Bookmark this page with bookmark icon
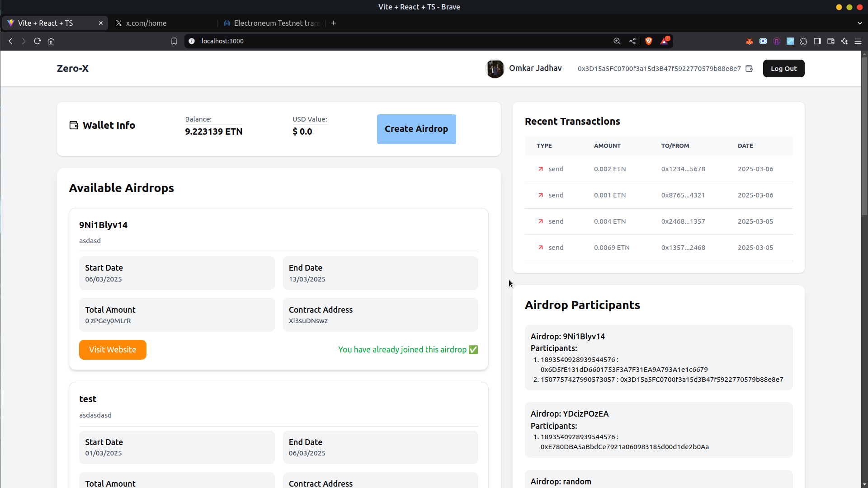 pos(174,41)
